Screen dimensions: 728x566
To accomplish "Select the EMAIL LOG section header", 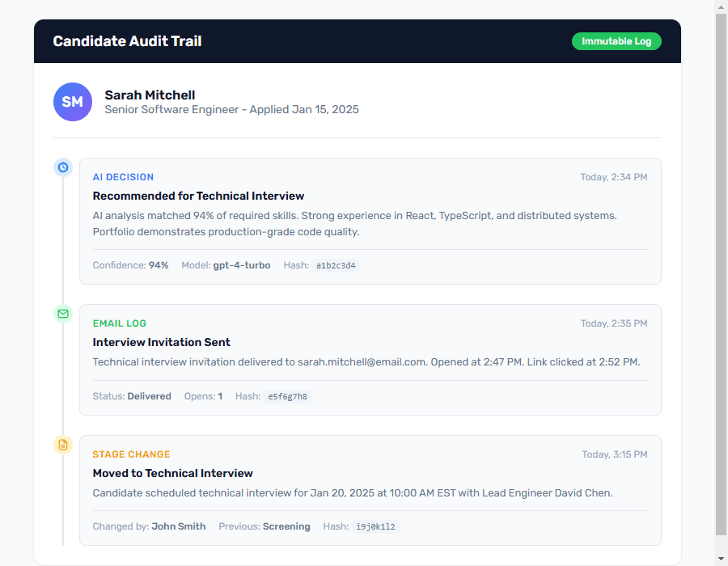I will point(120,323).
